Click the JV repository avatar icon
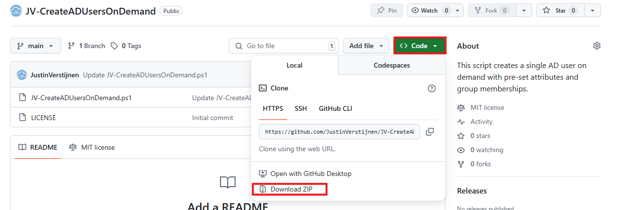 click(x=16, y=11)
